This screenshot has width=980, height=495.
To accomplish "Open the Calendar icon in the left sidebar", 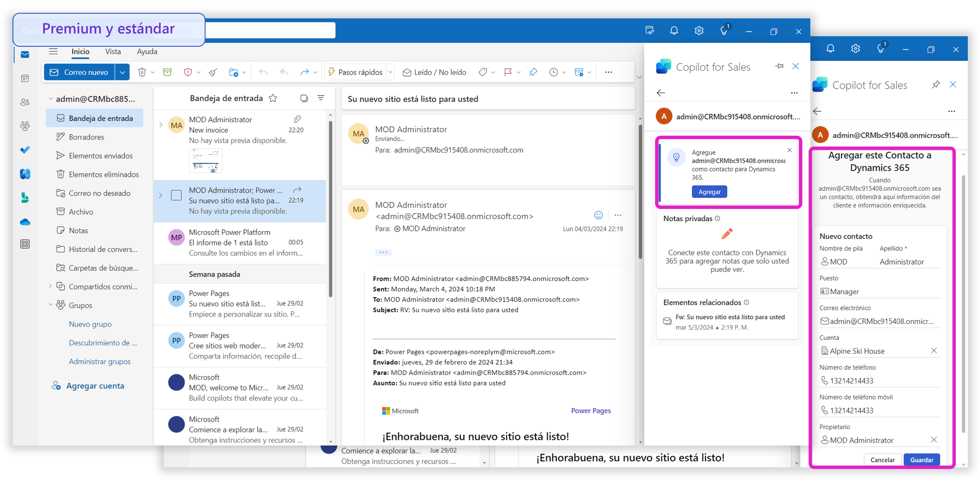I will pyautogui.click(x=25, y=78).
